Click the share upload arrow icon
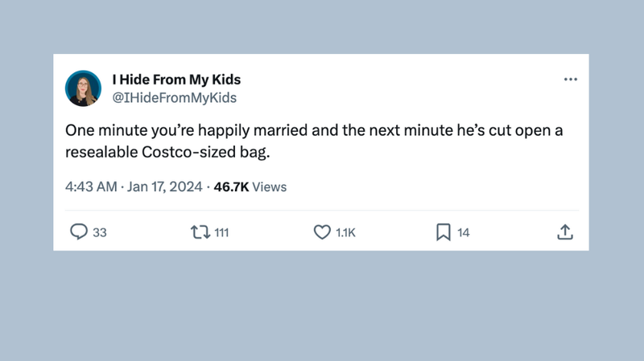644x361 pixels. pyautogui.click(x=565, y=232)
